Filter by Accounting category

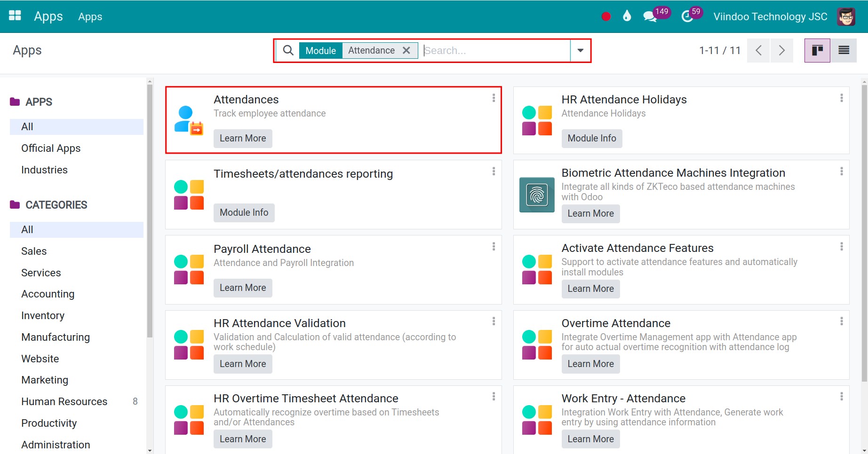click(x=76, y=294)
